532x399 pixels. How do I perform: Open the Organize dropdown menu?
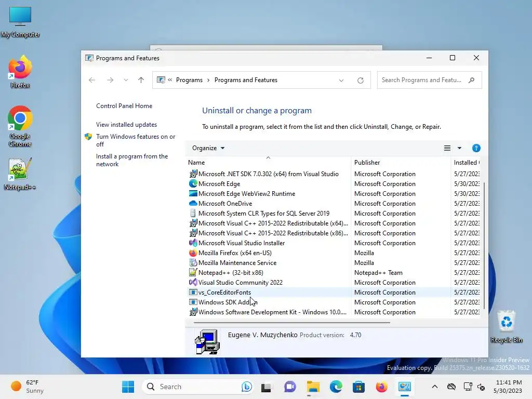click(x=208, y=148)
